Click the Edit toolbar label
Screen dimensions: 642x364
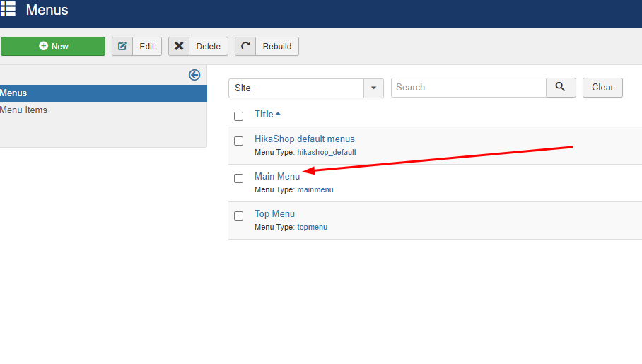(x=146, y=46)
